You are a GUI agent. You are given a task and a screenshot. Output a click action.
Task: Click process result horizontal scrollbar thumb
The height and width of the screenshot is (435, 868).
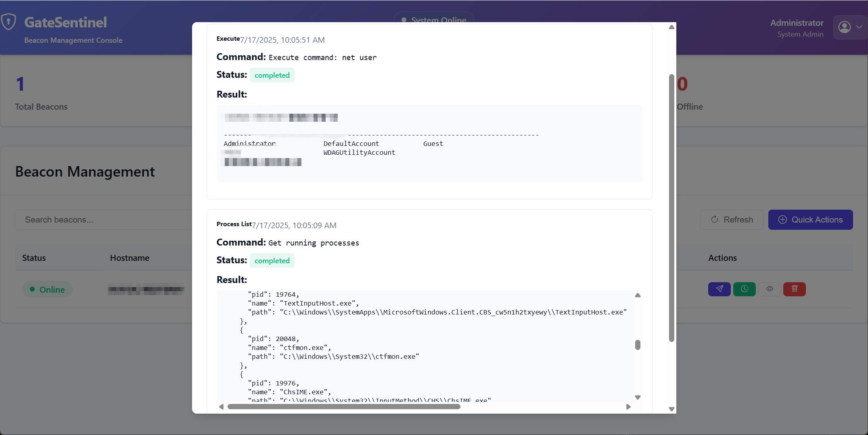(344, 407)
